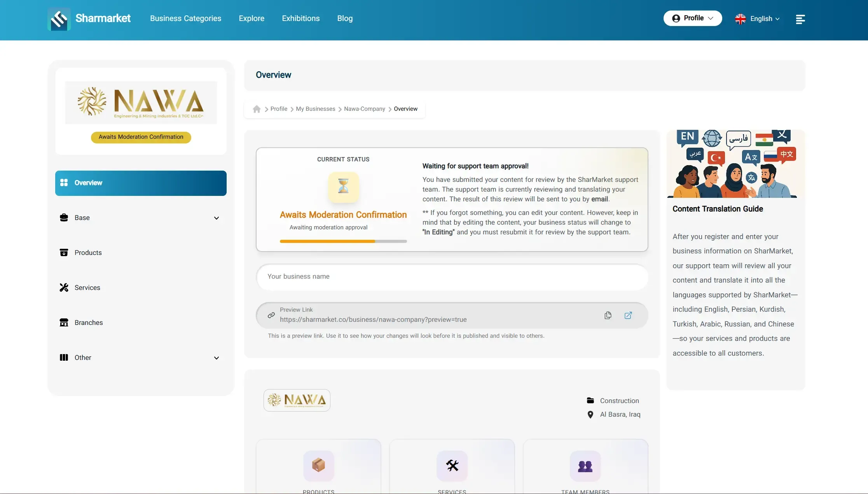Image resolution: width=868 pixels, height=494 pixels.
Task: Click the Services wrench icon in sidebar
Action: (64, 288)
